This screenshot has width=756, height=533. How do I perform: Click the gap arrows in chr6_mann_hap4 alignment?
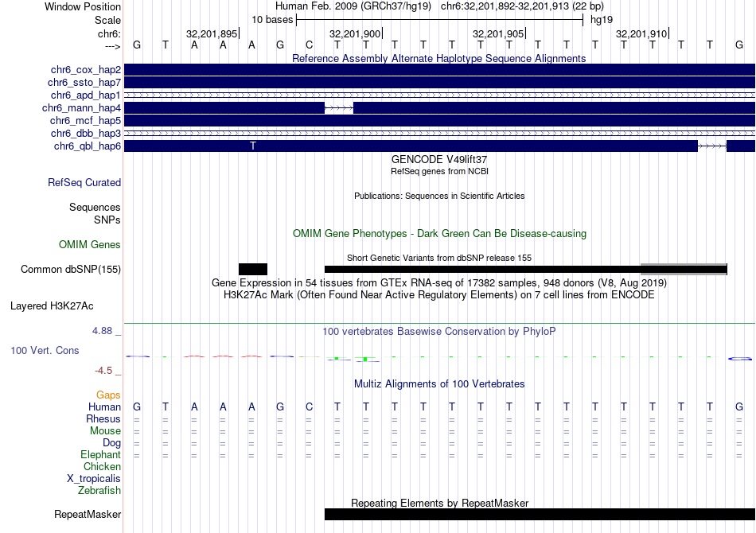[339, 108]
